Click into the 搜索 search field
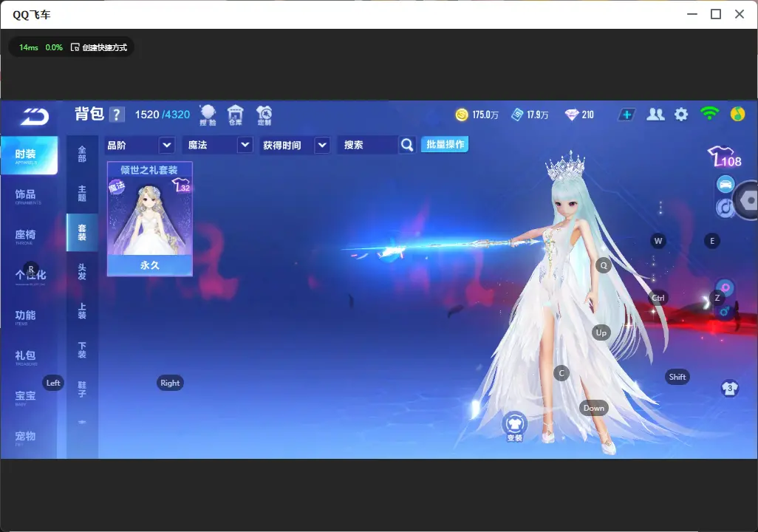Viewport: 758px width, 532px height. pos(368,145)
